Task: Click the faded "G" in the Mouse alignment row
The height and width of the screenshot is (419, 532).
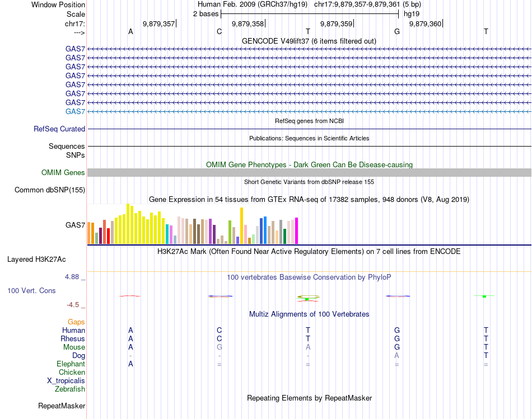Action: [219, 347]
